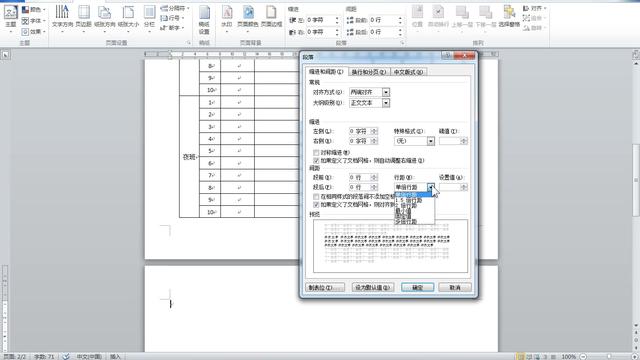Adjust the dialog 左侧 indent stepper
The width and height of the screenshot is (640, 360).
click(374, 131)
